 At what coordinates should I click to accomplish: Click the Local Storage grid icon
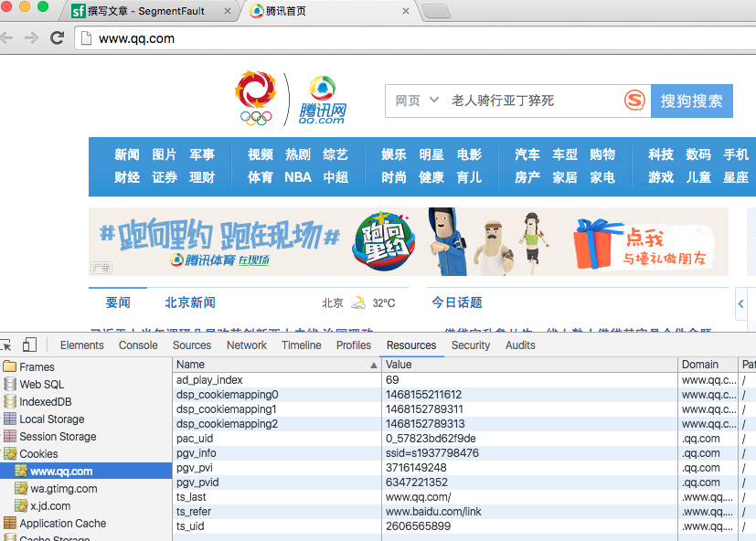10,419
